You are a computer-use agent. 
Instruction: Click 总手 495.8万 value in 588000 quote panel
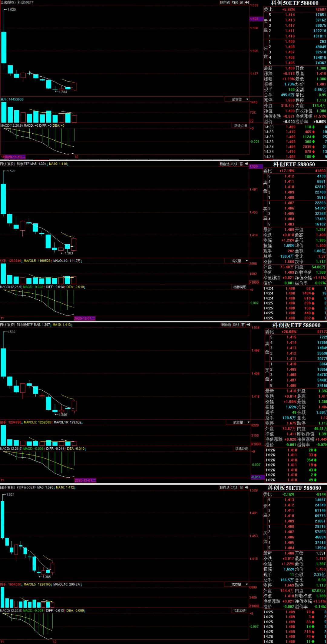[288, 95]
